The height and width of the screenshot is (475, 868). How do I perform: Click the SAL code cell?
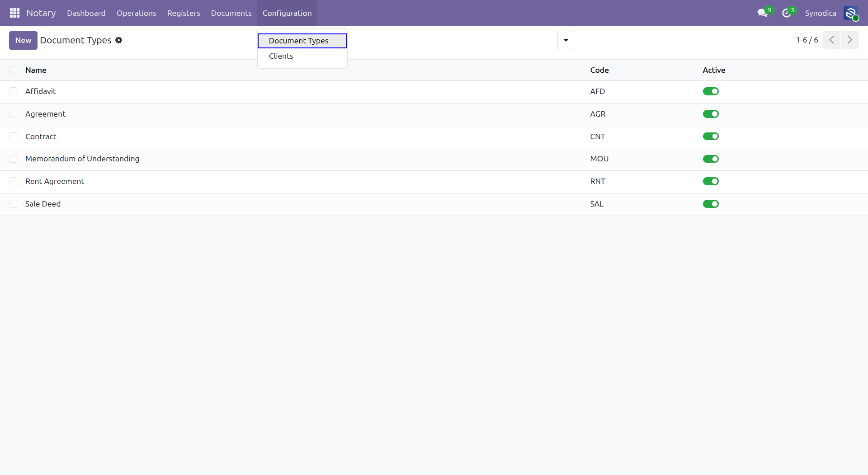pyautogui.click(x=597, y=204)
